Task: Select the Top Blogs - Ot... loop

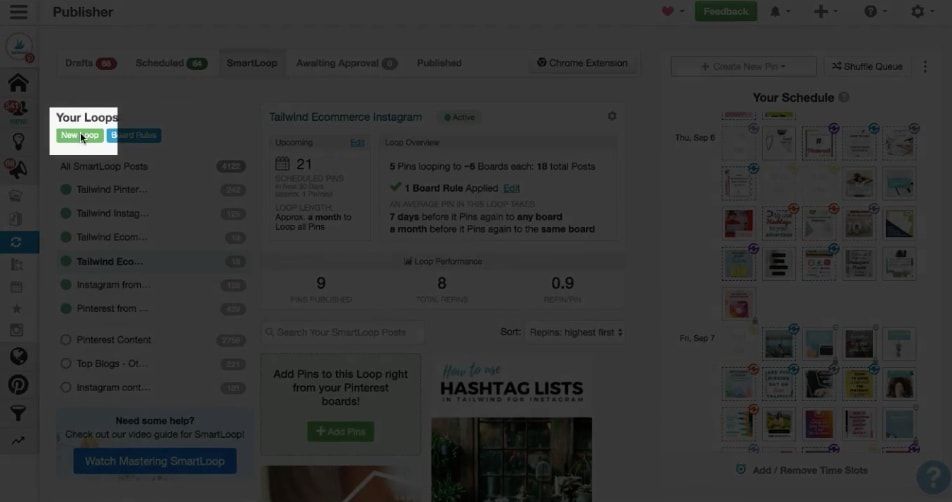Action: coord(152,364)
